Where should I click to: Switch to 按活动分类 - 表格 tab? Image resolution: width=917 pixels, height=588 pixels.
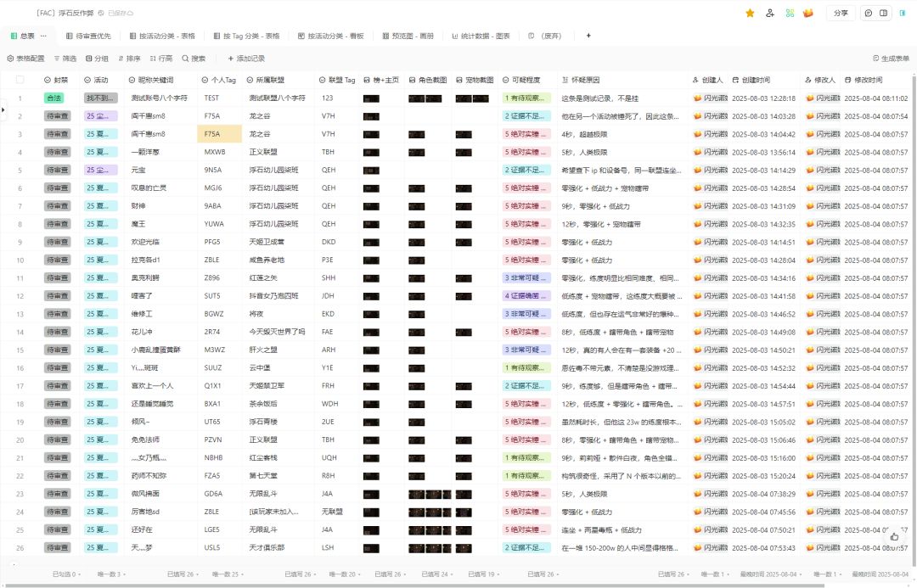pyautogui.click(x=162, y=36)
